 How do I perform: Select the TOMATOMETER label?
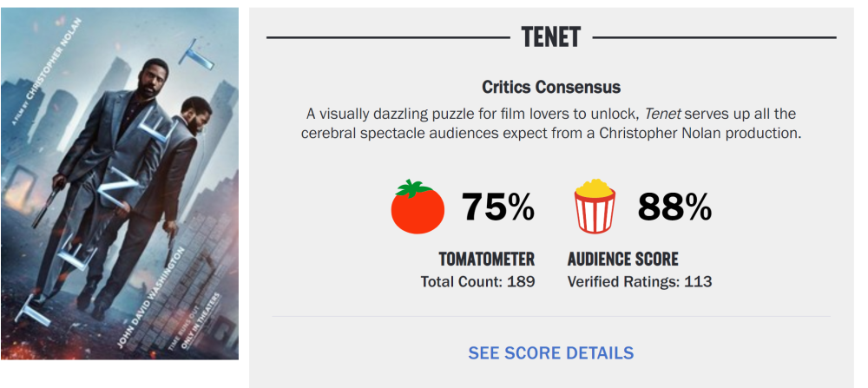click(487, 259)
